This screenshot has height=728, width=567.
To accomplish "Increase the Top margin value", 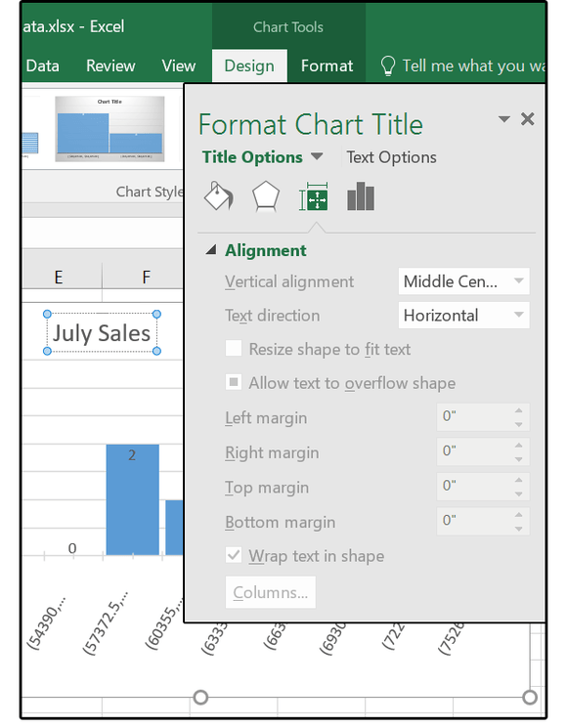I will (519, 480).
